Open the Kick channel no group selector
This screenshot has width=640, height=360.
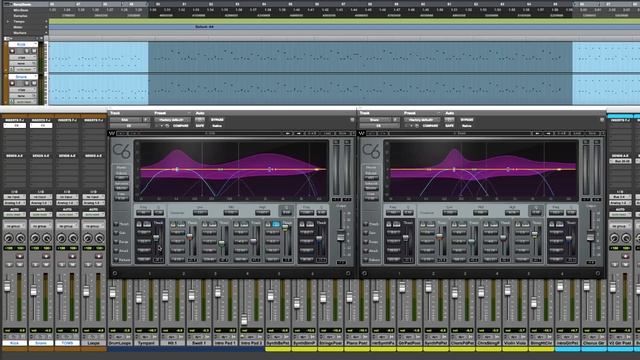coord(14,226)
